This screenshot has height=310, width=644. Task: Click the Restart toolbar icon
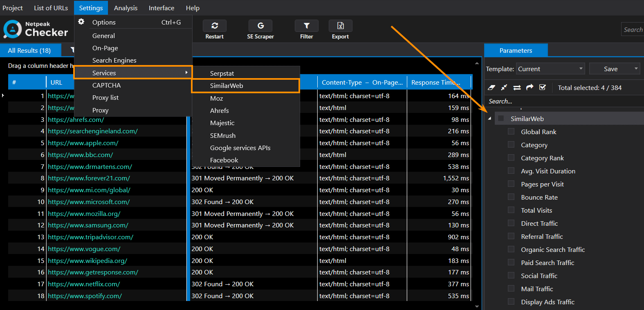[215, 26]
